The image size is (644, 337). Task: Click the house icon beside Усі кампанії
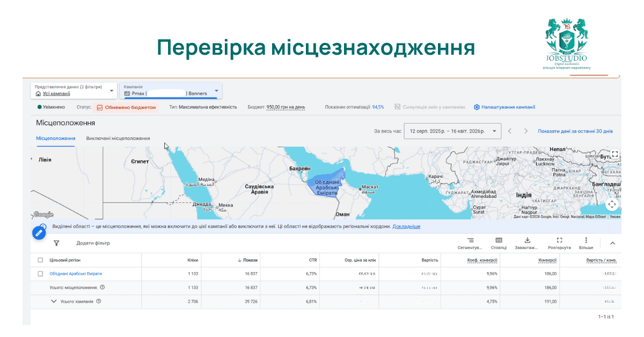(x=38, y=93)
